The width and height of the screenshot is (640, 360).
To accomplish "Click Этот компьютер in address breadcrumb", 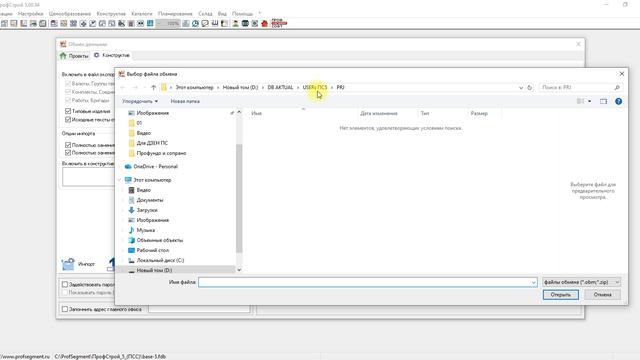I will [194, 87].
